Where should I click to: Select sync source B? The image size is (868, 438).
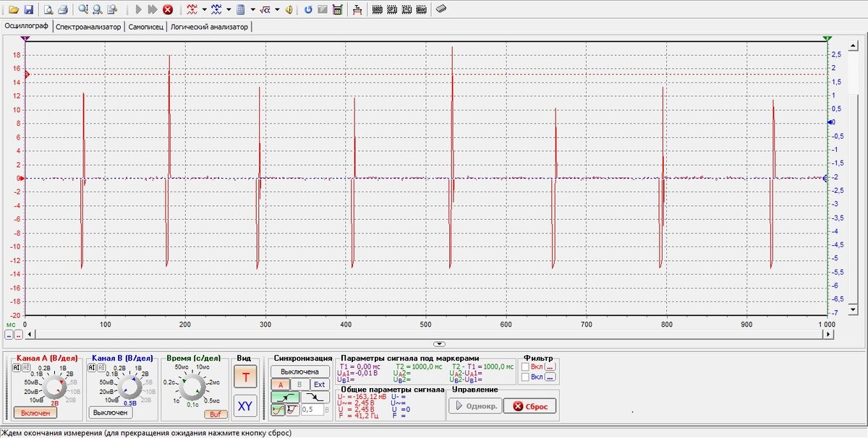coord(299,385)
